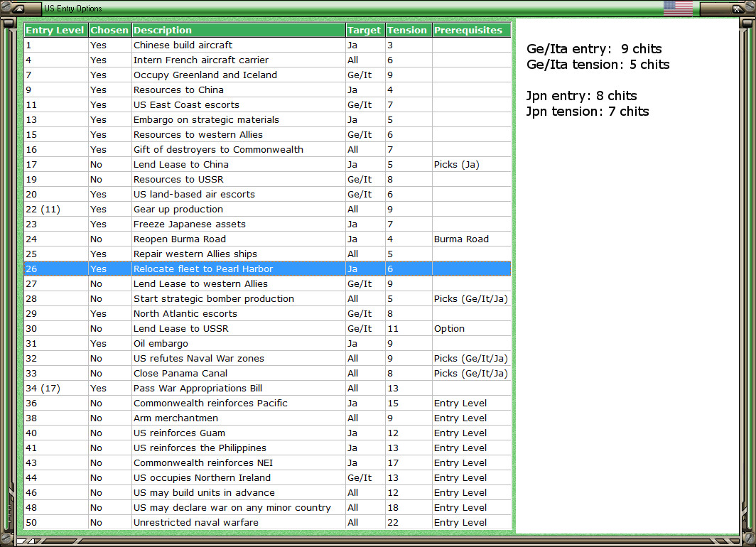The height and width of the screenshot is (547, 756).
Task: Click entry level cell '22 (11)'
Action: tap(56, 210)
